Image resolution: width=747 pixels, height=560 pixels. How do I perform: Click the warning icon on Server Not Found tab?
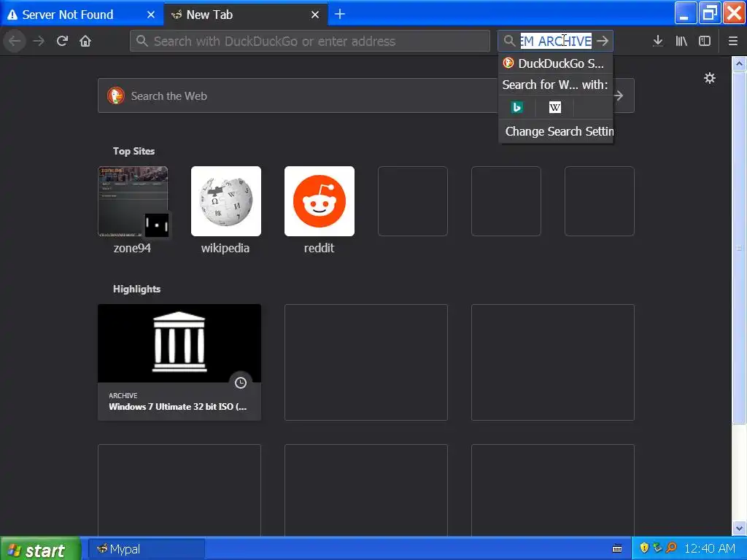pyautogui.click(x=12, y=15)
